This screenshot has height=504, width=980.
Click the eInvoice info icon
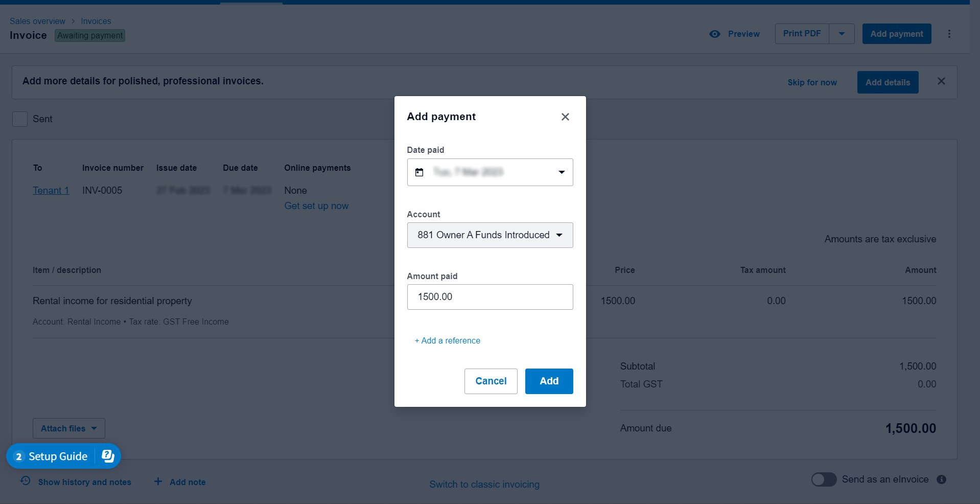click(941, 479)
